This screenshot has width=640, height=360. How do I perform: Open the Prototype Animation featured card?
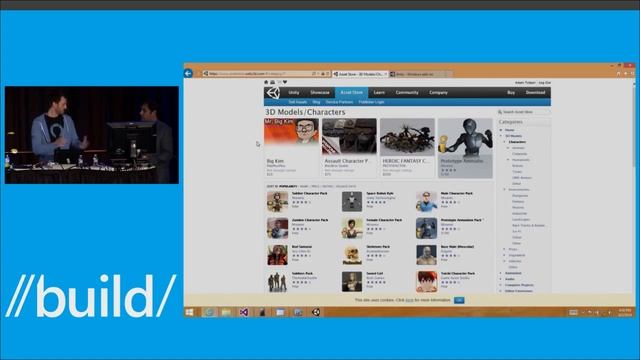pyautogui.click(x=465, y=148)
